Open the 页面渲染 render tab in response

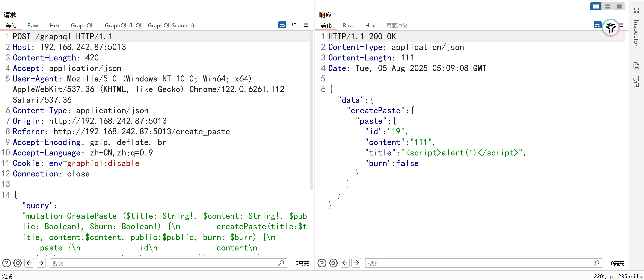coord(397,25)
